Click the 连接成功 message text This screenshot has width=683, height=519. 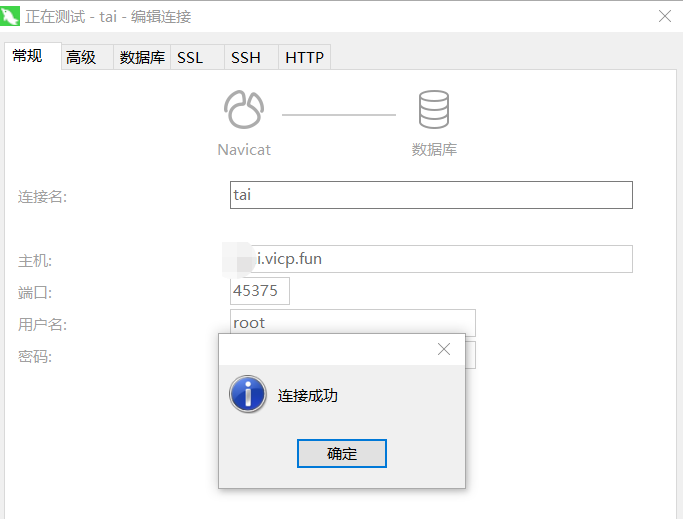point(308,396)
